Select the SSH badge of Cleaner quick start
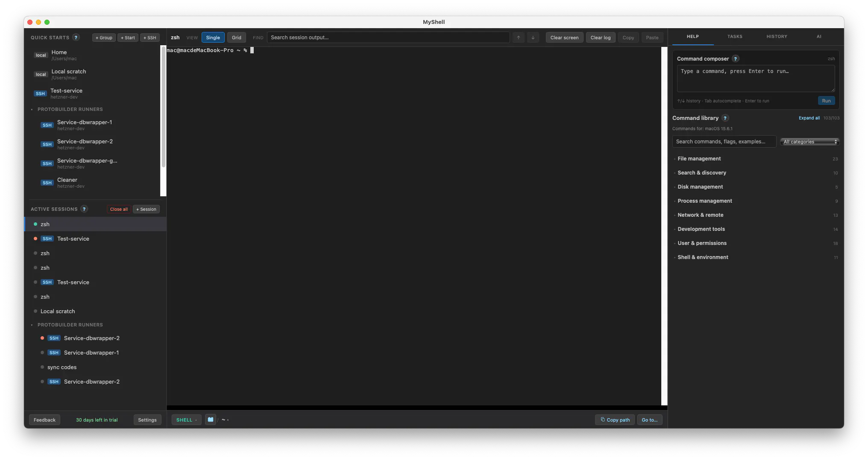This screenshot has width=868, height=460. (x=47, y=183)
